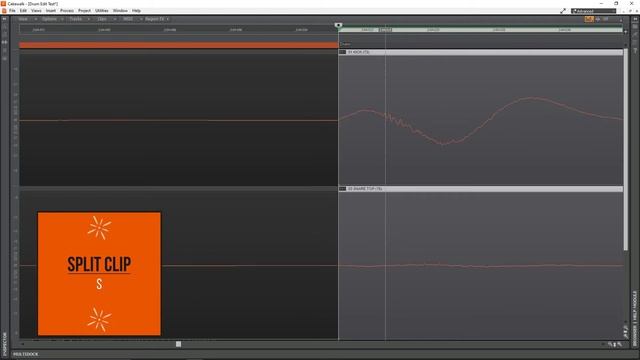Click the horizontal scrollbar thumb
640x360 pixels.
coord(178,344)
